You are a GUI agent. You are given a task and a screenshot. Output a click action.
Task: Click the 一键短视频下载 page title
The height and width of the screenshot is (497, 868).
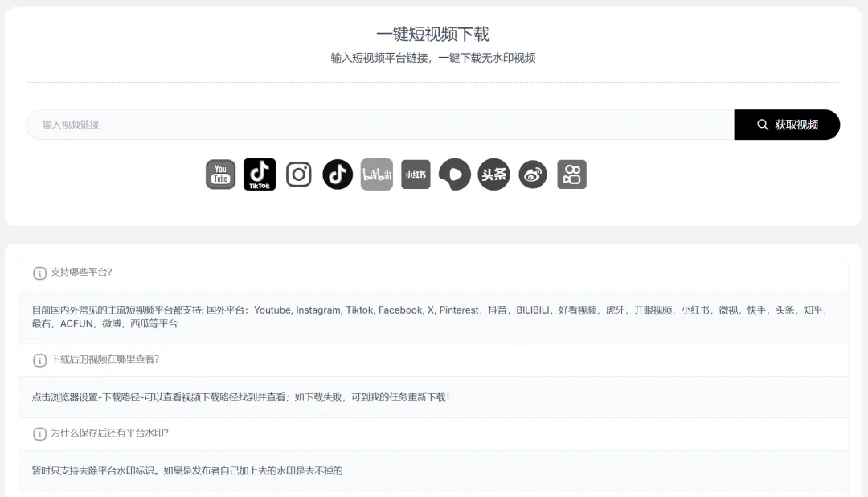pos(433,35)
